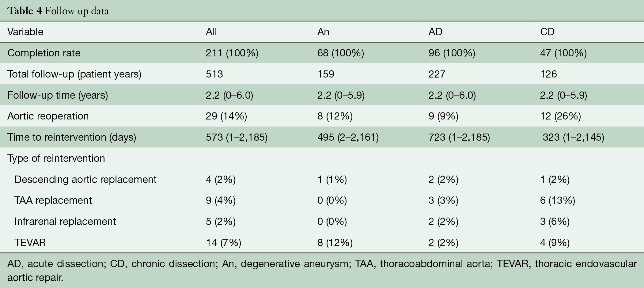Click the 14 (7%) TEVAR cell

click(x=223, y=243)
